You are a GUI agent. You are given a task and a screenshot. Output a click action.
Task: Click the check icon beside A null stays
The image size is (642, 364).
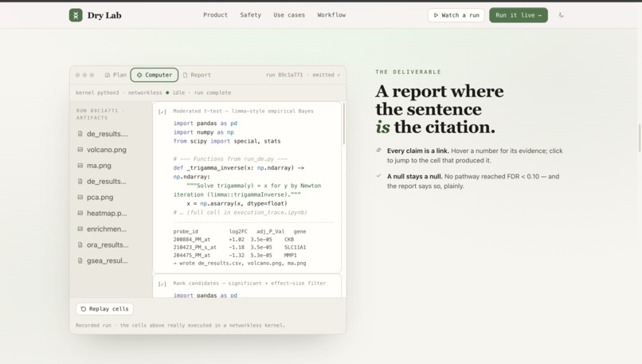378,176
